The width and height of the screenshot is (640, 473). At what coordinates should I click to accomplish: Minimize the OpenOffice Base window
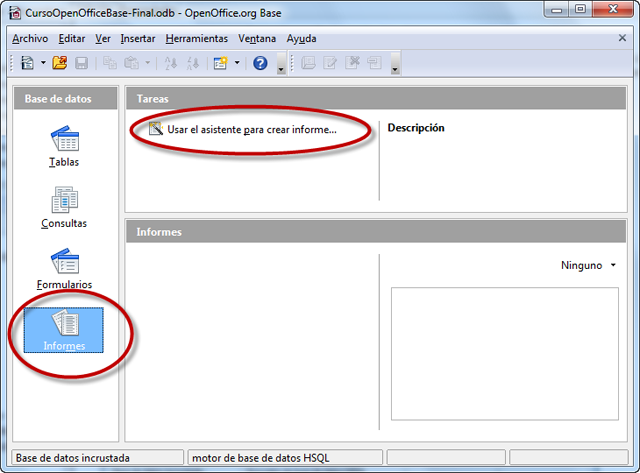click(x=557, y=9)
